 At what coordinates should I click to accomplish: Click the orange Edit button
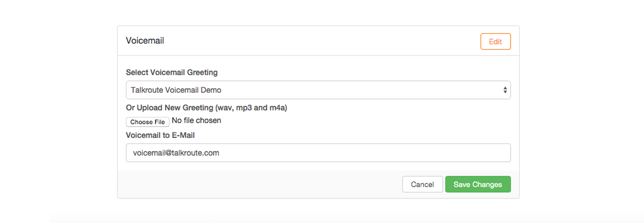[x=495, y=41]
